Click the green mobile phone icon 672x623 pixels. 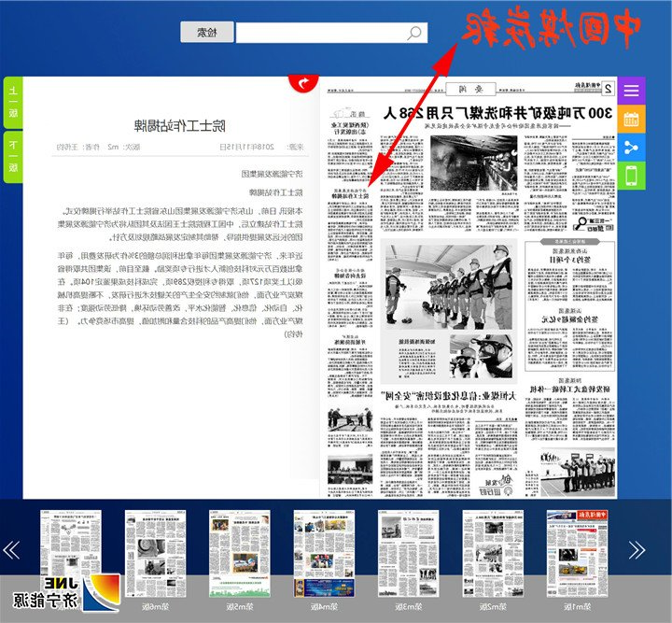[631, 176]
